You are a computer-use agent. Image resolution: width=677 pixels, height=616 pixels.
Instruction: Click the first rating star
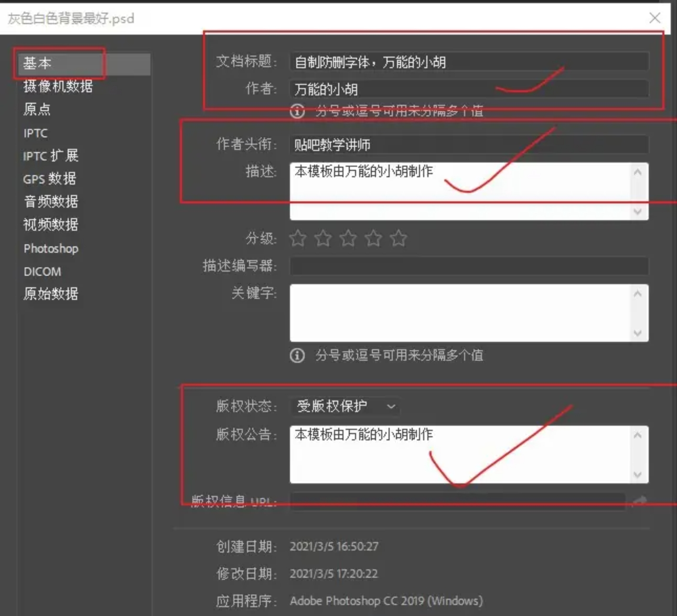[x=298, y=239]
